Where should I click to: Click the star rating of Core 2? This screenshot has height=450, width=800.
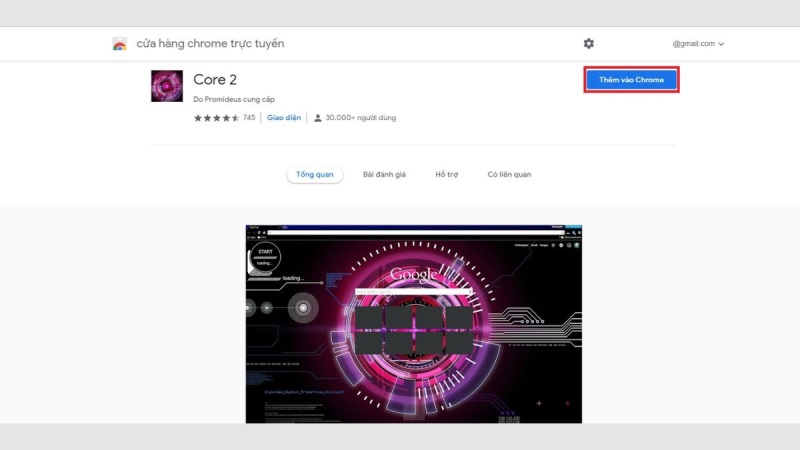[x=216, y=118]
